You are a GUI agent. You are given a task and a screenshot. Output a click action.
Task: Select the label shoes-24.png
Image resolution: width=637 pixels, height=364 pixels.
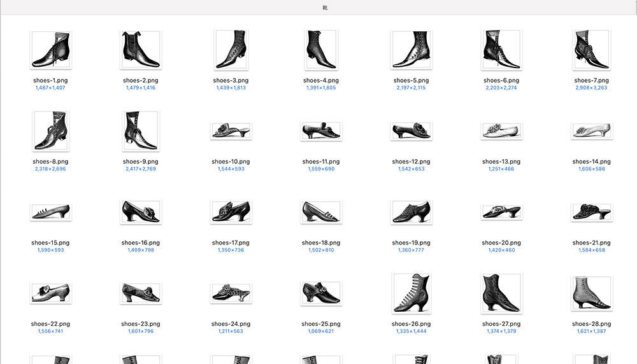pos(231,324)
